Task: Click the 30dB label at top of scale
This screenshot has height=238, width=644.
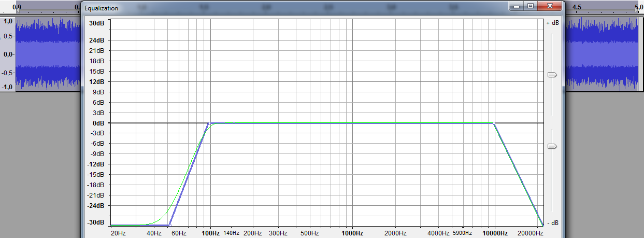Action: click(96, 23)
